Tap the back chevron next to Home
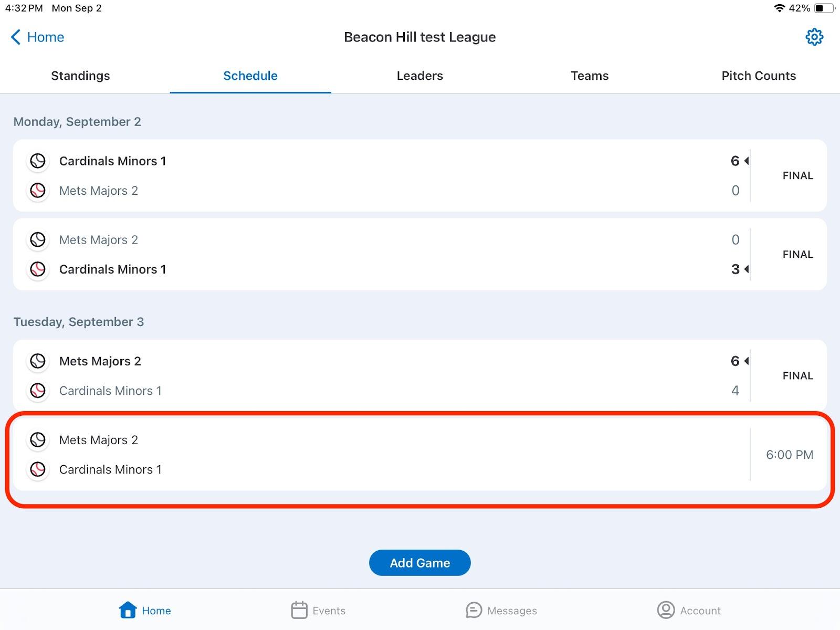The height and width of the screenshot is (630, 840). click(16, 37)
